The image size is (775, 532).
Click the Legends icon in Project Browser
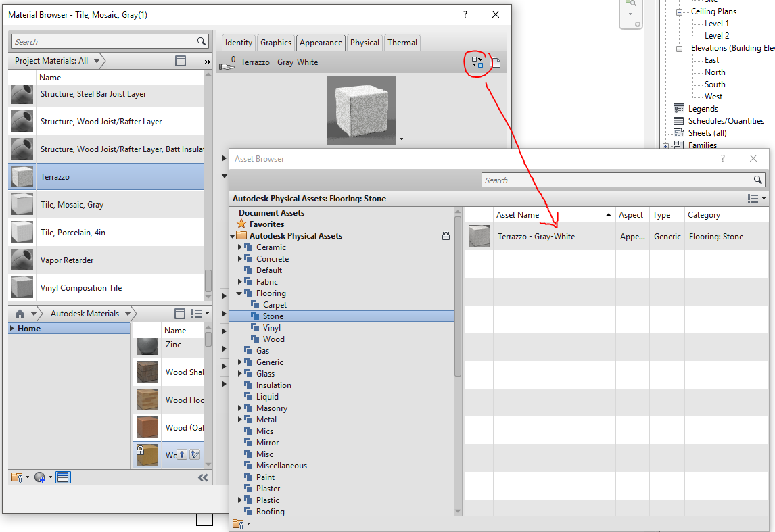pos(679,109)
